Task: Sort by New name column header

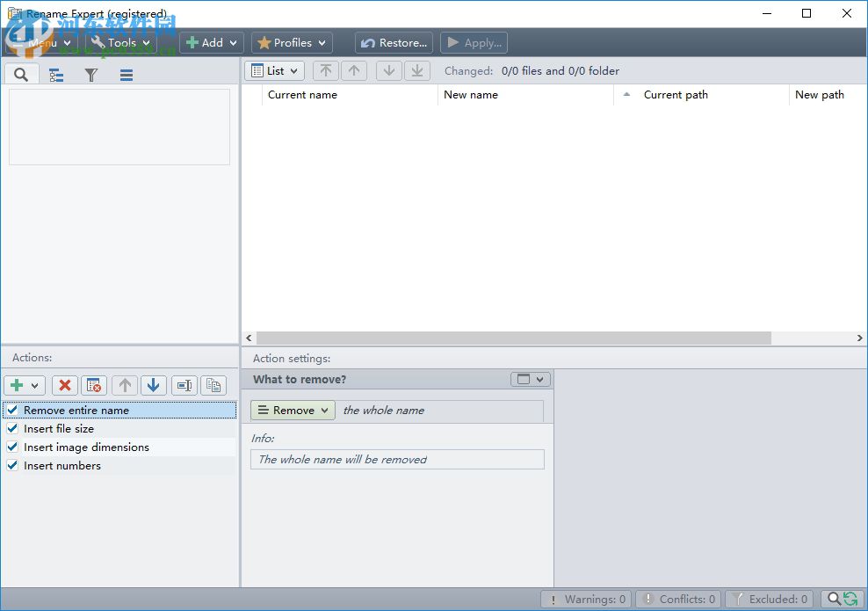Action: click(x=525, y=95)
